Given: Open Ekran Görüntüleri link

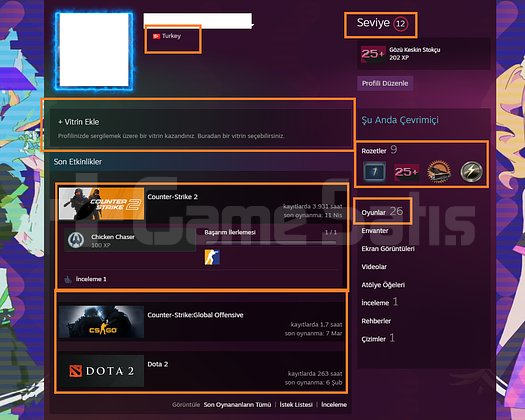Looking at the screenshot, I should [x=388, y=249].
